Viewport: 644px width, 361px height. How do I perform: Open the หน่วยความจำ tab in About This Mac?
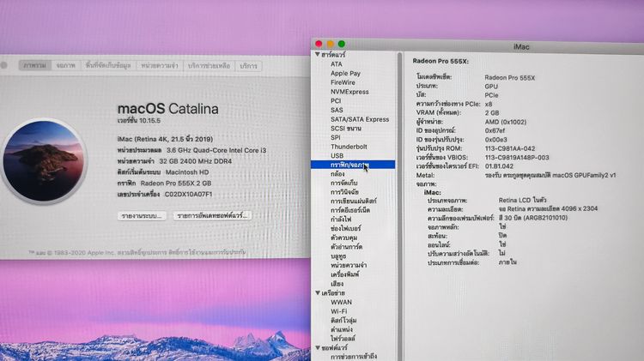[x=160, y=66]
